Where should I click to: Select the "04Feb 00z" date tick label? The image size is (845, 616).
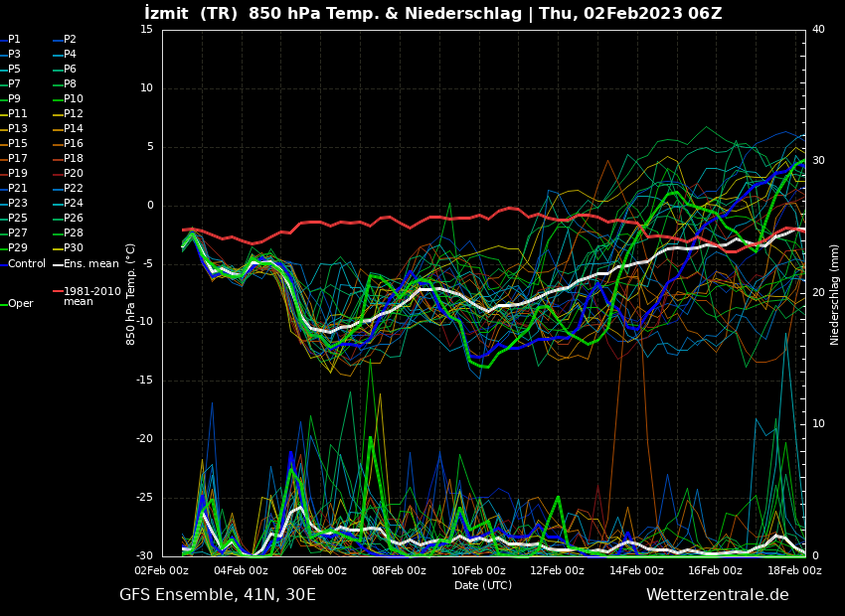(x=242, y=570)
